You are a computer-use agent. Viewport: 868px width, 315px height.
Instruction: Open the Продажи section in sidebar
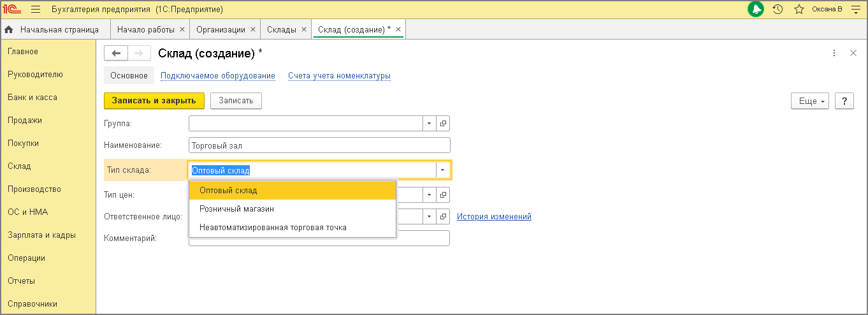[25, 121]
